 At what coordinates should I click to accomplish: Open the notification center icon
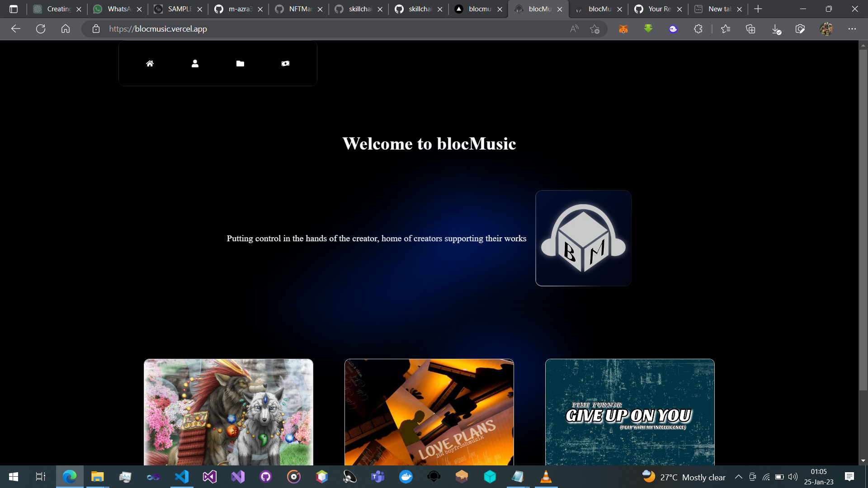coord(849,477)
